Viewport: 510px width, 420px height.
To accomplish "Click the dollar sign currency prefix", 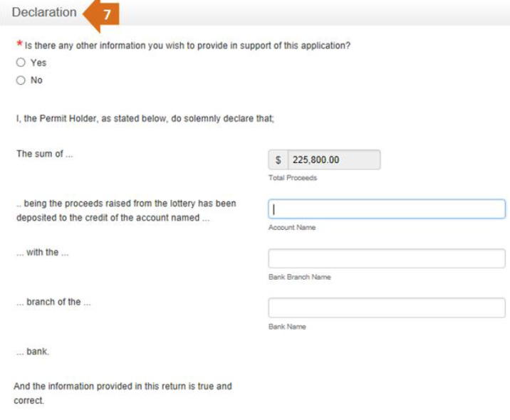I will tap(278, 159).
